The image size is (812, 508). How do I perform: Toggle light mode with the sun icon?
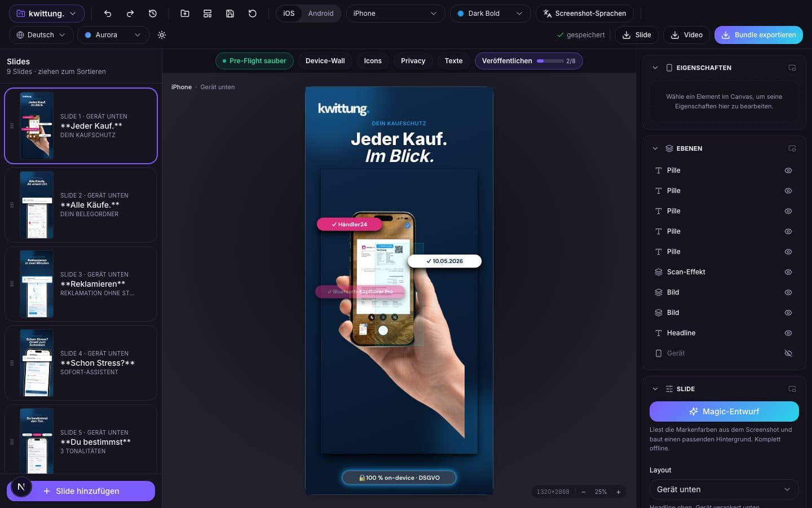coord(162,35)
